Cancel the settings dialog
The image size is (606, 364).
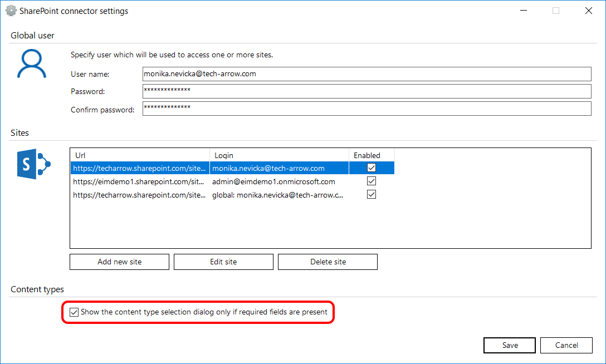[566, 345]
